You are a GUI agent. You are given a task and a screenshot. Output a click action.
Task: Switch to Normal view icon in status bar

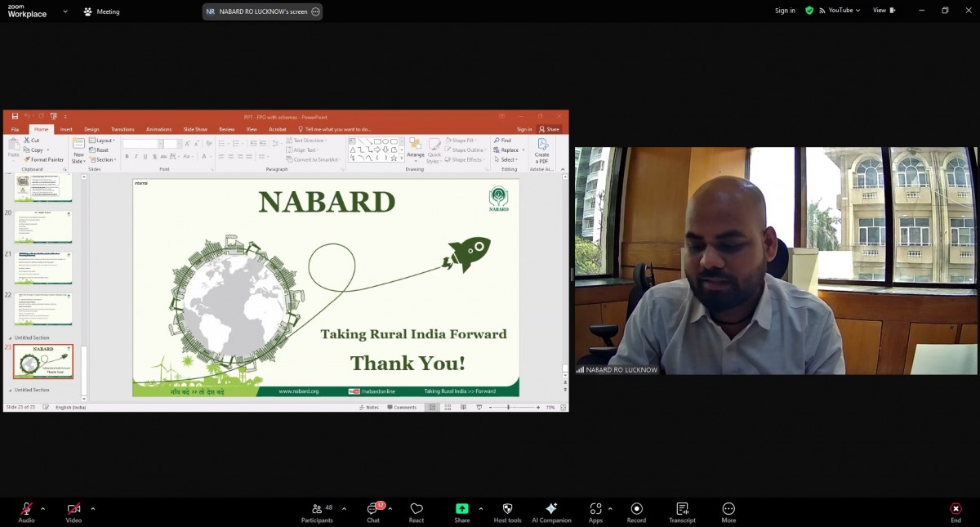point(433,407)
